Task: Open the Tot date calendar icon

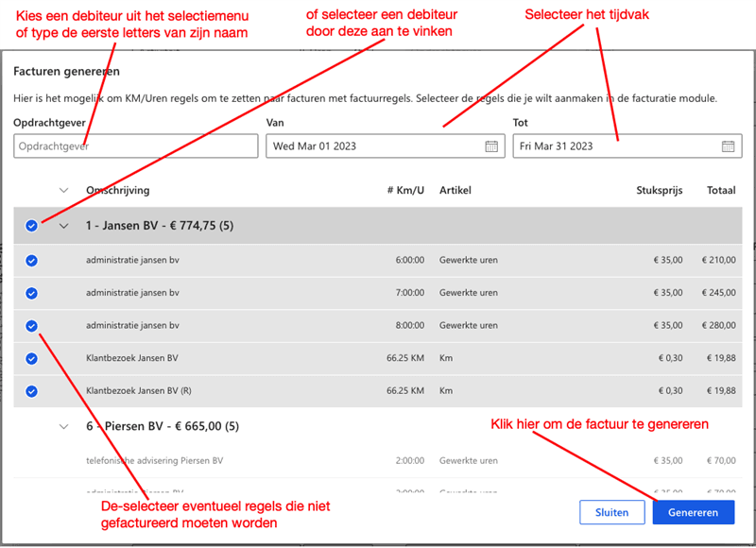Action: 728,146
